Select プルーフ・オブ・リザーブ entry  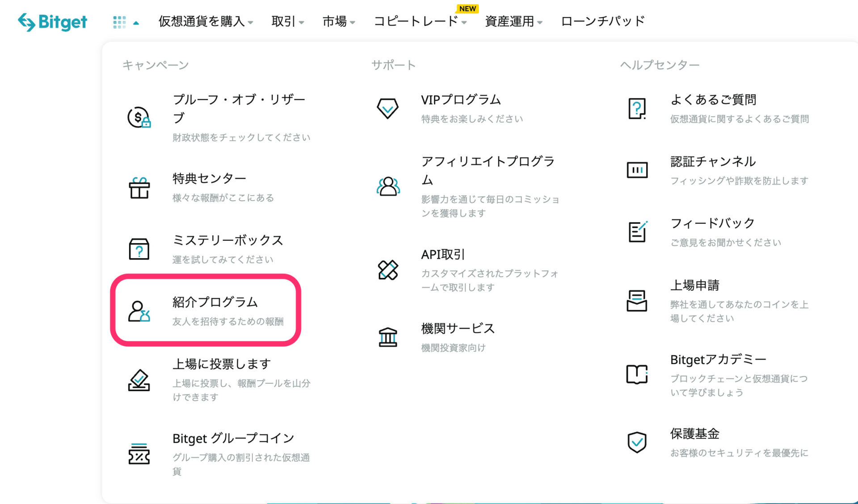click(x=239, y=109)
